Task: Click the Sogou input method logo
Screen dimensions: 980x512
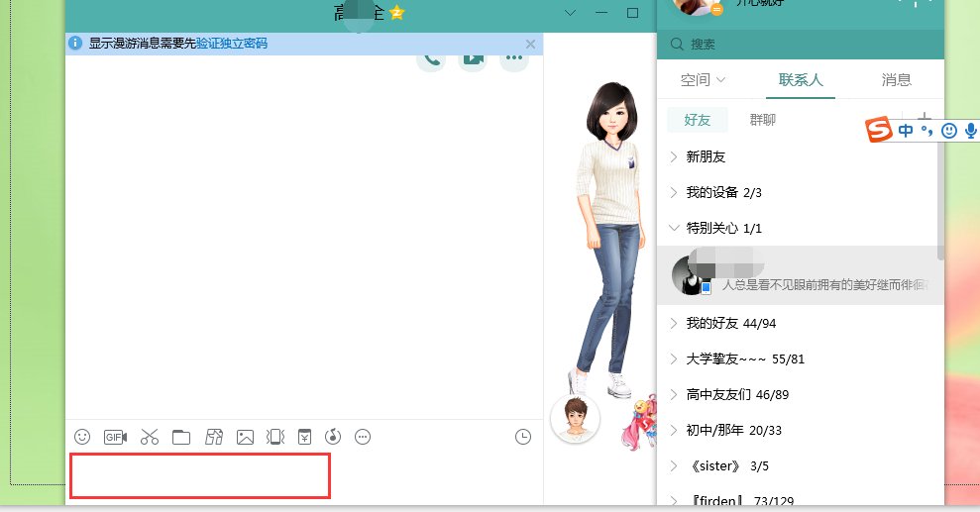Action: (x=879, y=130)
